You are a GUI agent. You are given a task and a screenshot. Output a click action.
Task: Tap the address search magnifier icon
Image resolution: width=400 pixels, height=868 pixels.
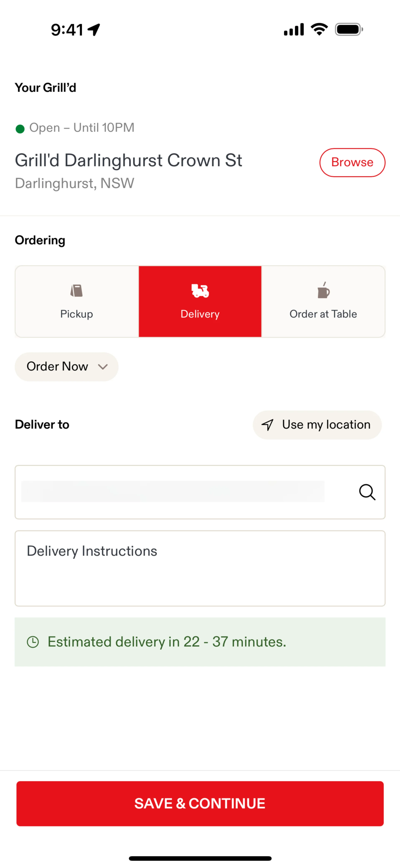(367, 492)
